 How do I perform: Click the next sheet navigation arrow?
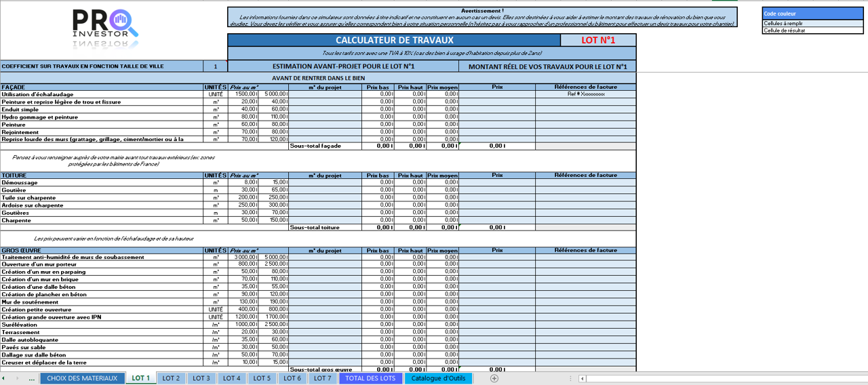point(18,378)
